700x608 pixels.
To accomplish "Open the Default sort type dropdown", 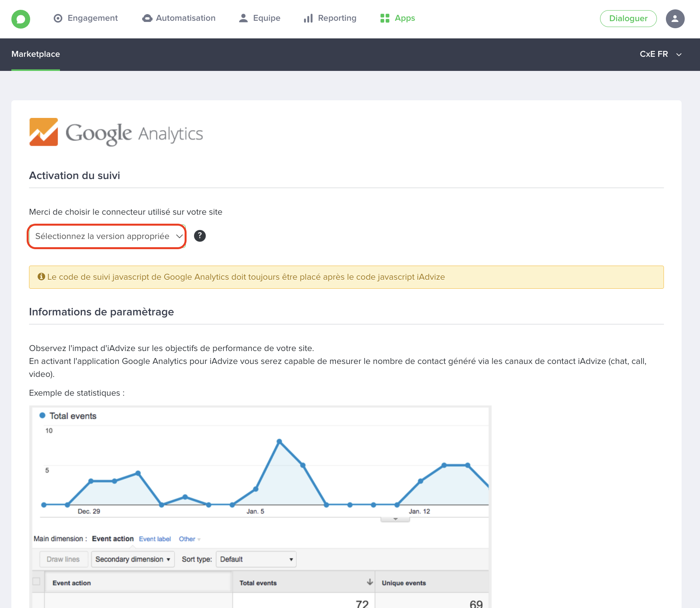I will pos(256,559).
